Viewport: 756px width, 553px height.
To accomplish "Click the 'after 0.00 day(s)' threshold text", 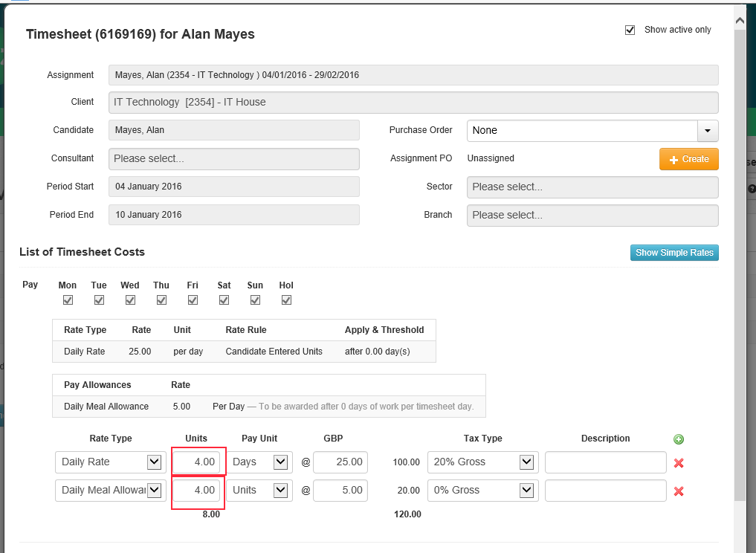I will tap(378, 352).
